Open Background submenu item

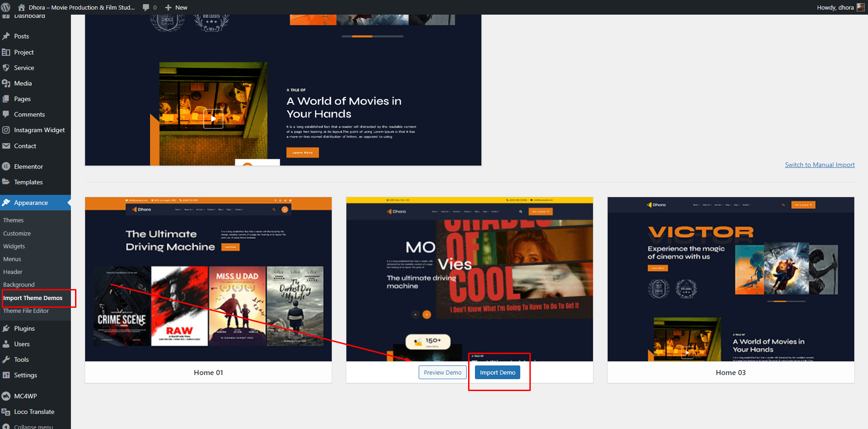pos(19,284)
